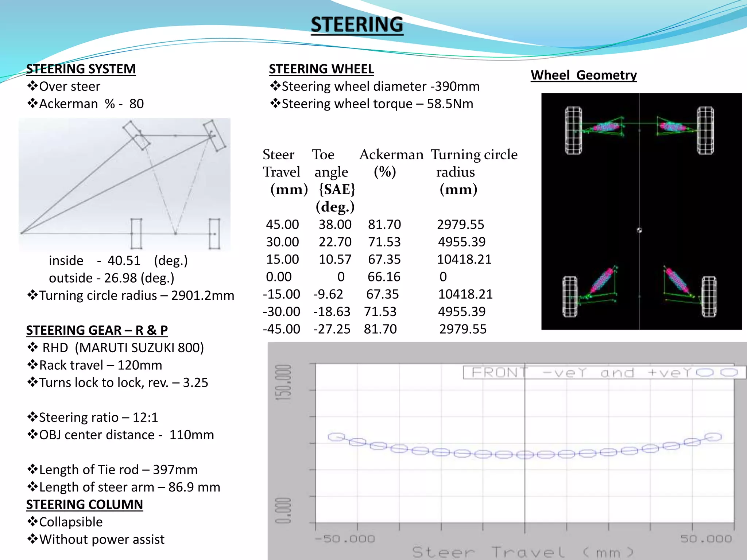Click the leftmost data marker on plot
This screenshot has height=560, width=747.
pos(336,437)
